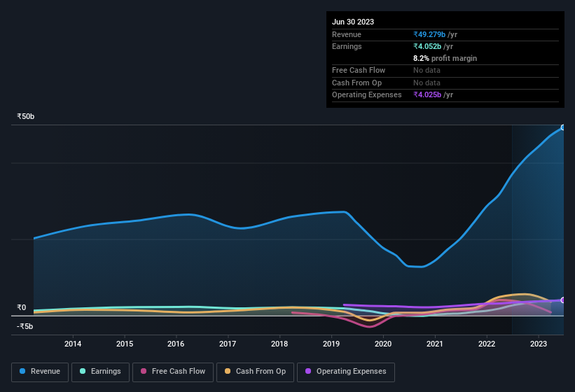This screenshot has height=392, width=575.
Task: Click the 2022 x-axis label
Action: tap(487, 344)
